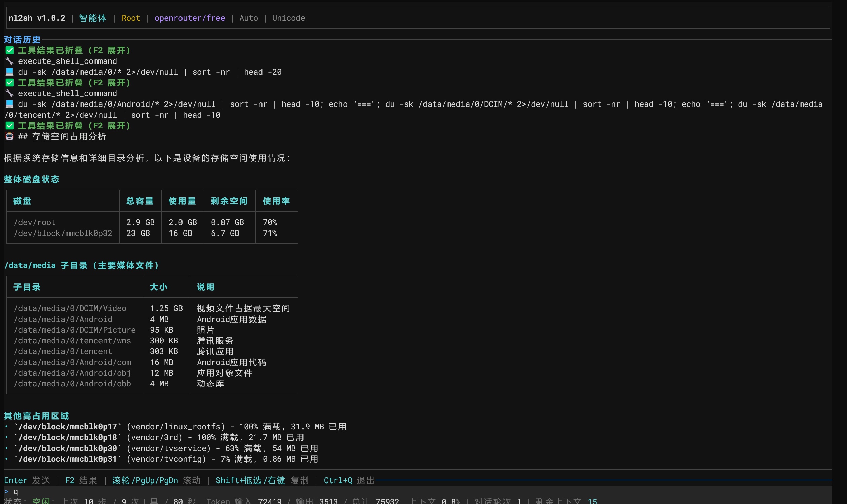This screenshot has width=847, height=504.
Task: Click the /dev/block/mmcblk0p30 bullet entry
Action: pyautogui.click(x=161, y=448)
